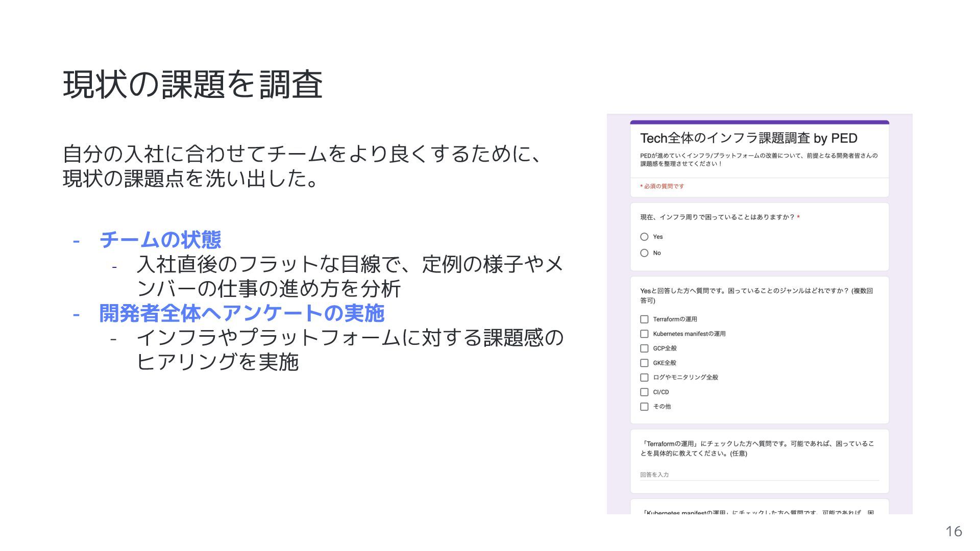Screen dimensions: 980x551
Task: Click the blue heading 開発者全体へアンケートの実施
Action: click(x=241, y=313)
